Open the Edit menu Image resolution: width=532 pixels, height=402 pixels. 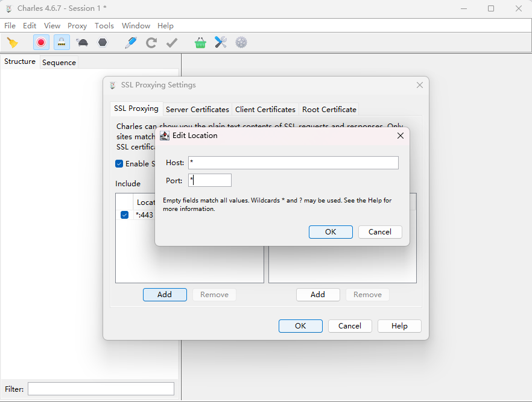(x=30, y=26)
